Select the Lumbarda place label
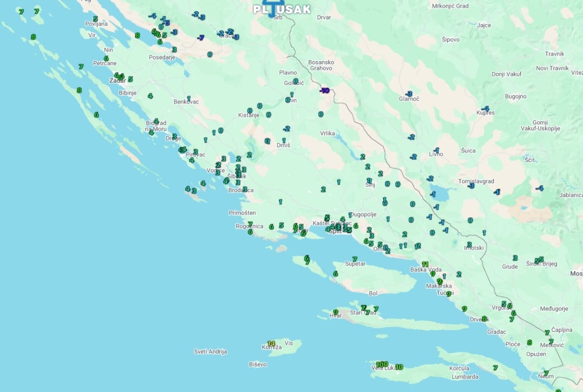Image resolution: width=583 pixels, height=392 pixels. pos(465,377)
